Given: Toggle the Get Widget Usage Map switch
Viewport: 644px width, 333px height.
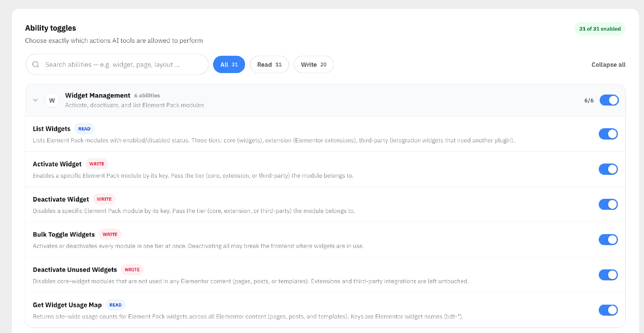Looking at the screenshot, I should 608,310.
